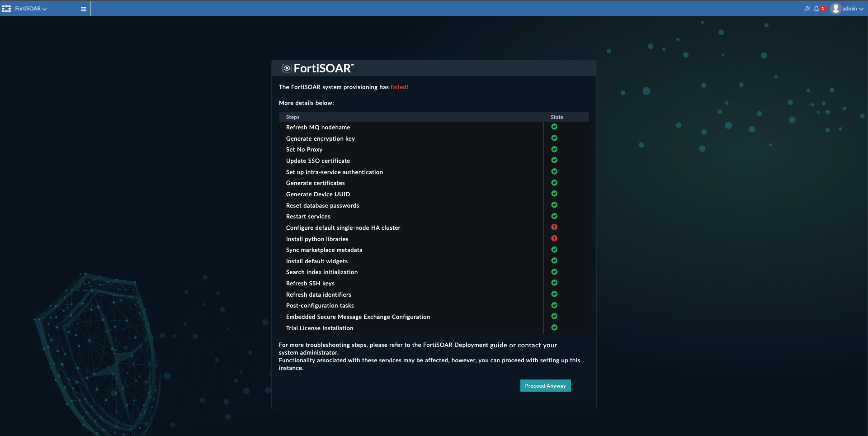
Task: Click the red 'failed!' status word
Action: (x=400, y=87)
